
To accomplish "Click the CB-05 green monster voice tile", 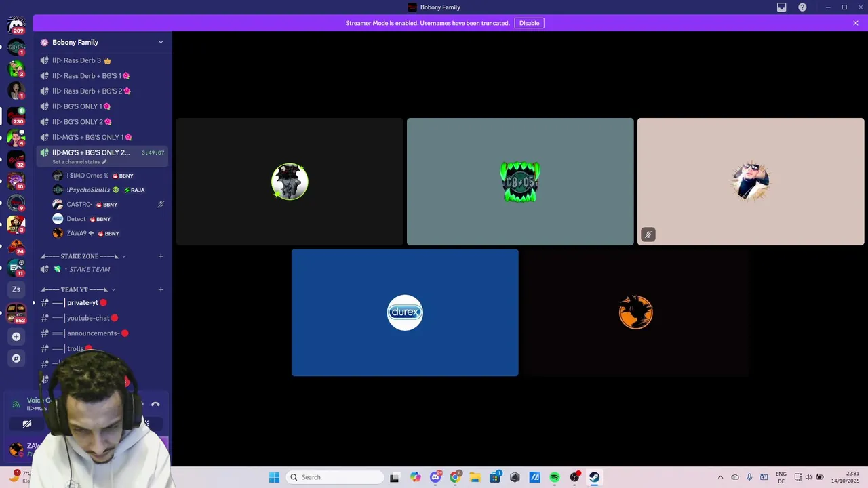I will 520,182.
